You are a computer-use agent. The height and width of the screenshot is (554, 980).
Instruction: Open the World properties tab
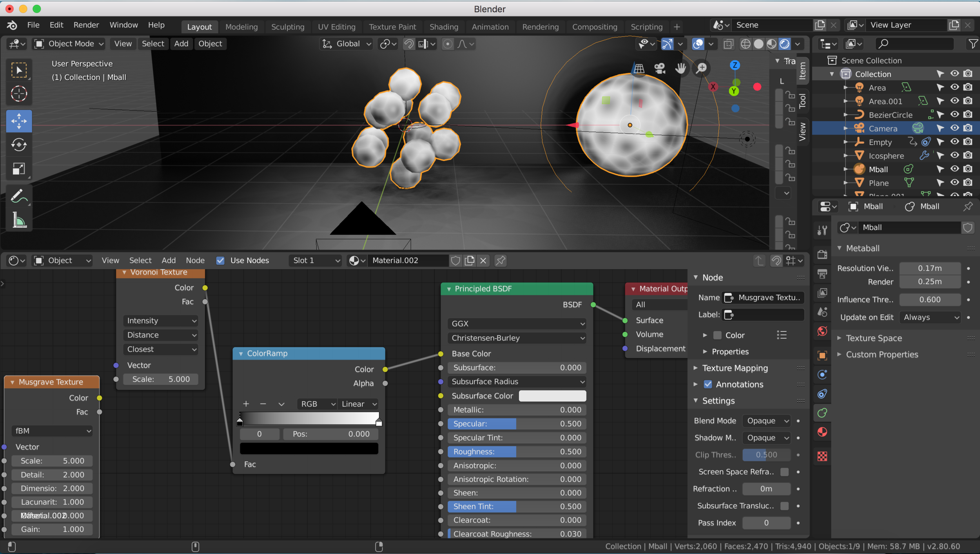coord(822,331)
